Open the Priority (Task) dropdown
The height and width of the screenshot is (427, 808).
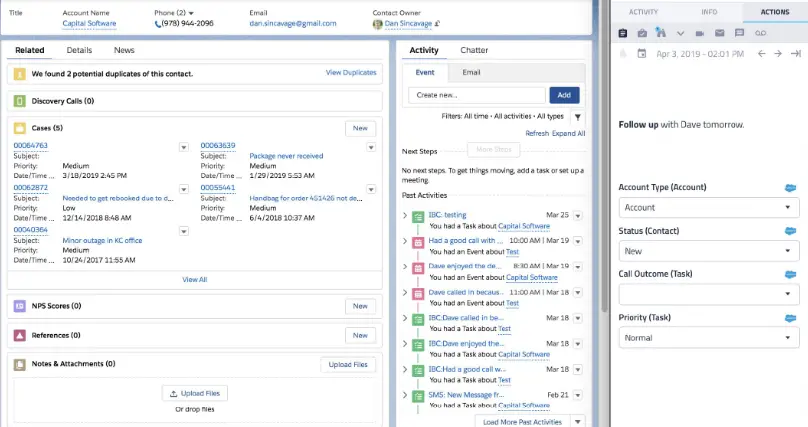[x=708, y=338]
